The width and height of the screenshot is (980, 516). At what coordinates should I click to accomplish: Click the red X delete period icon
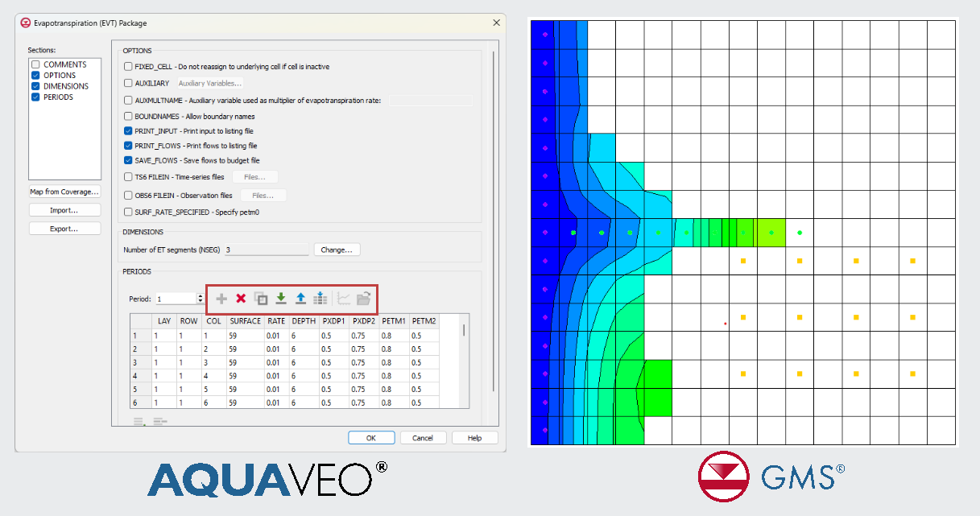241,299
